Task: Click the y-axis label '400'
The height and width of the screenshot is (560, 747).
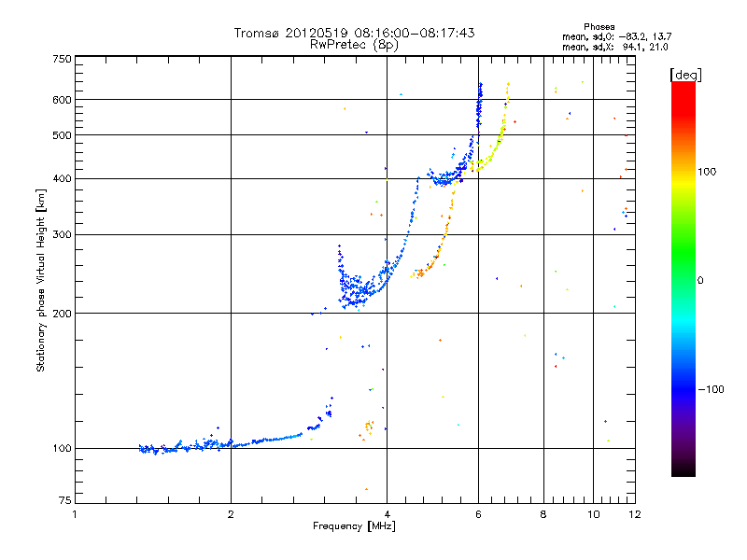Action: tap(62, 179)
